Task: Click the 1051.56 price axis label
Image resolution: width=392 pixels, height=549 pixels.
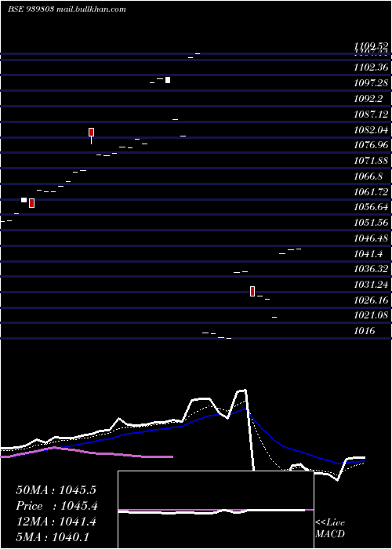Action: click(371, 223)
